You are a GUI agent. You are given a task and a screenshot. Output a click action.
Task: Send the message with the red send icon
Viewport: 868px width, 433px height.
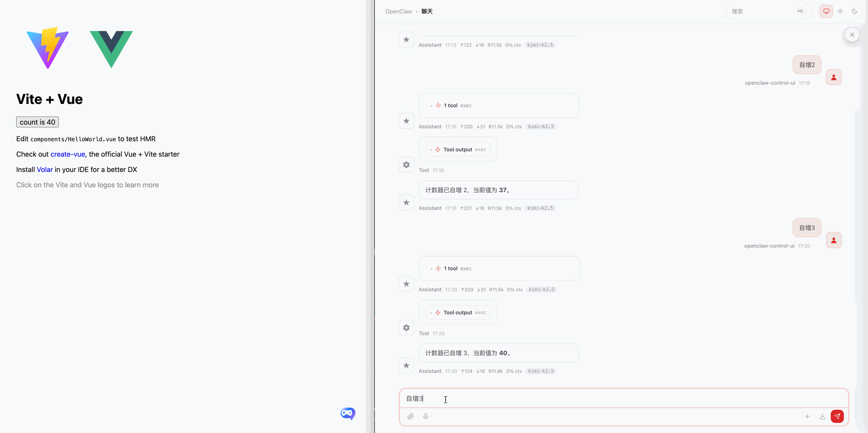point(837,416)
